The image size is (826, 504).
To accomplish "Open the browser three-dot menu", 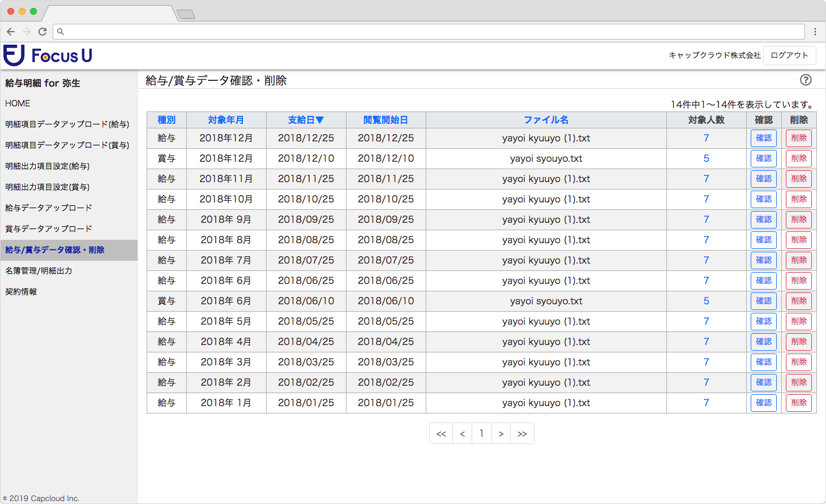I will pos(815,32).
